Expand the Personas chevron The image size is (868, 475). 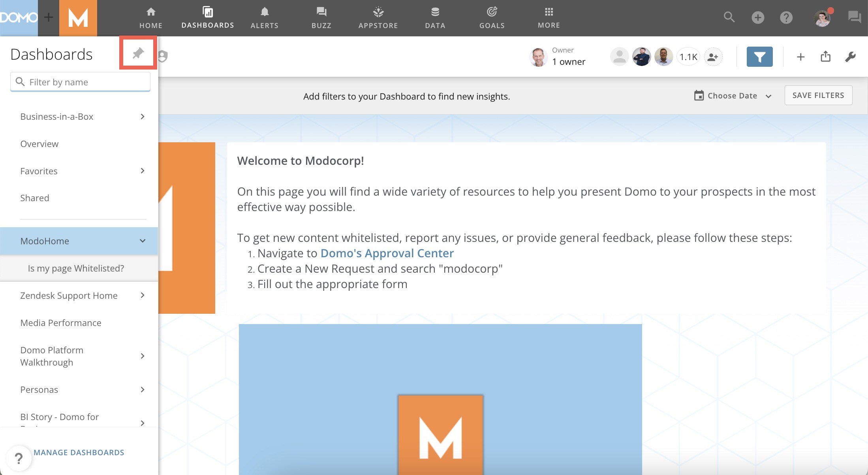(143, 390)
